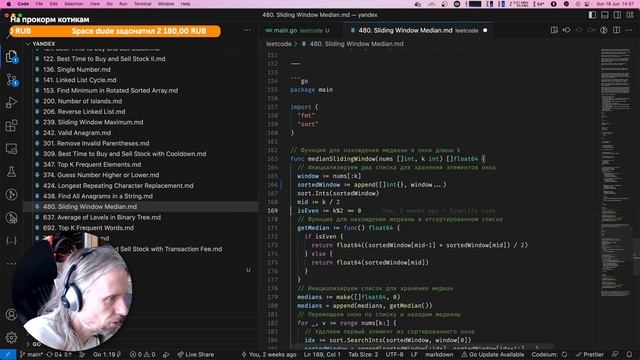Change LF end of line sequence
640x360 pixels.
pos(414,354)
